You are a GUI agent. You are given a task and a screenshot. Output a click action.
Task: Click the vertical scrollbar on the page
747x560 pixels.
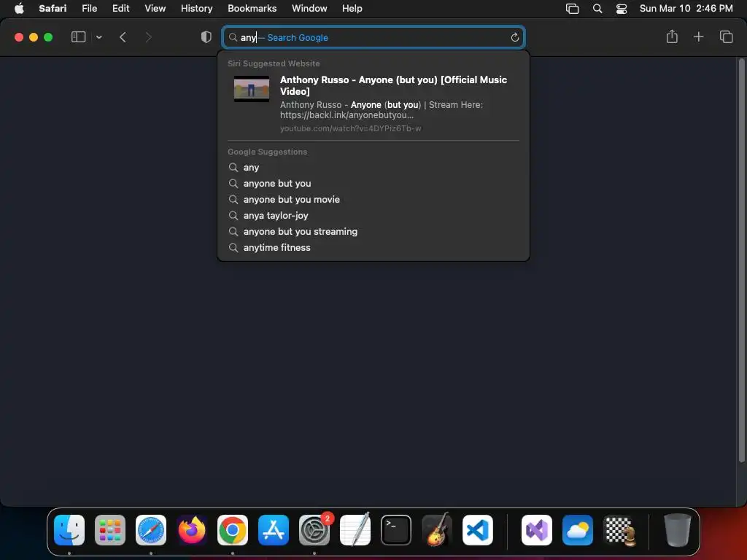pos(741,260)
